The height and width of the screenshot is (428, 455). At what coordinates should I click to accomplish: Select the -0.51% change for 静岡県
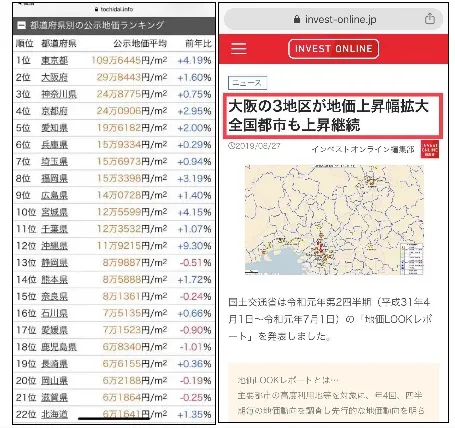(195, 263)
